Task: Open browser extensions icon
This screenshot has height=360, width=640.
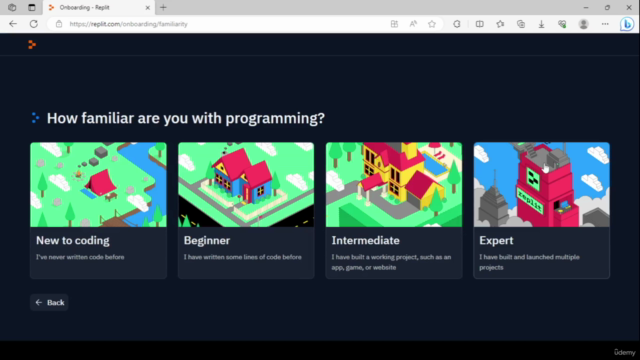Action: [x=457, y=24]
